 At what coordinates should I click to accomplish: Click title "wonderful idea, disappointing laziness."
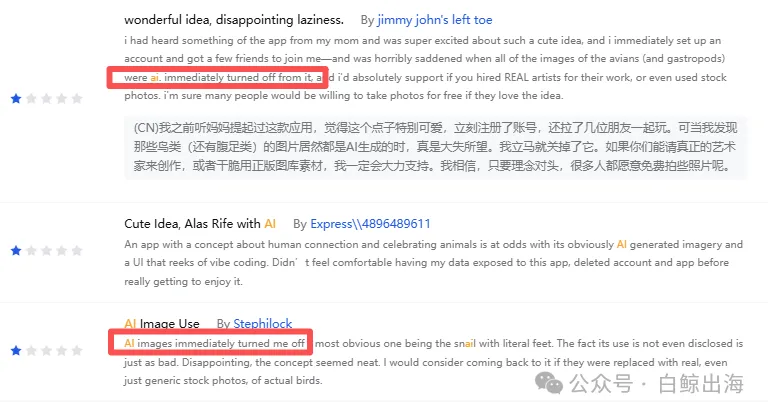tap(234, 20)
